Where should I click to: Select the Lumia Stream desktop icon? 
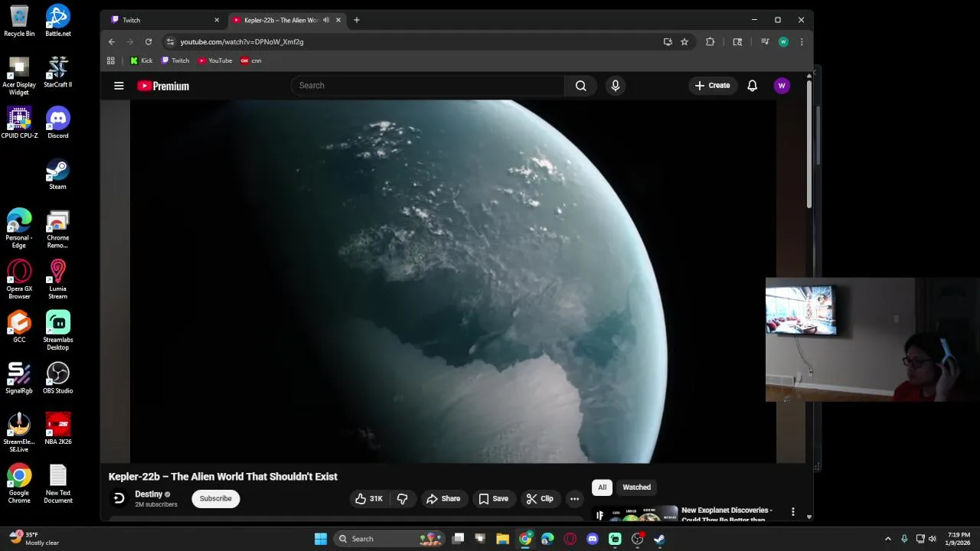57,279
